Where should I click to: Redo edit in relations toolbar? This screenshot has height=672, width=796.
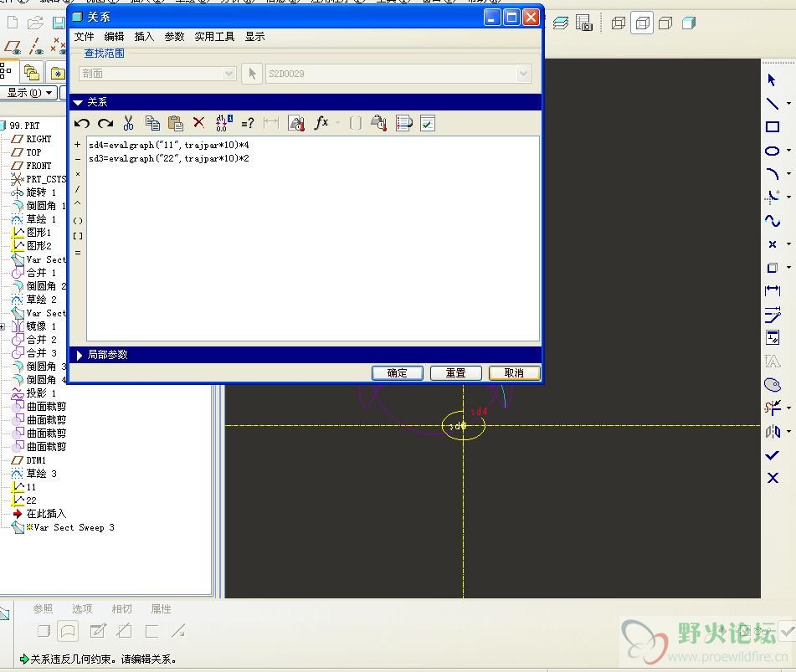click(105, 123)
